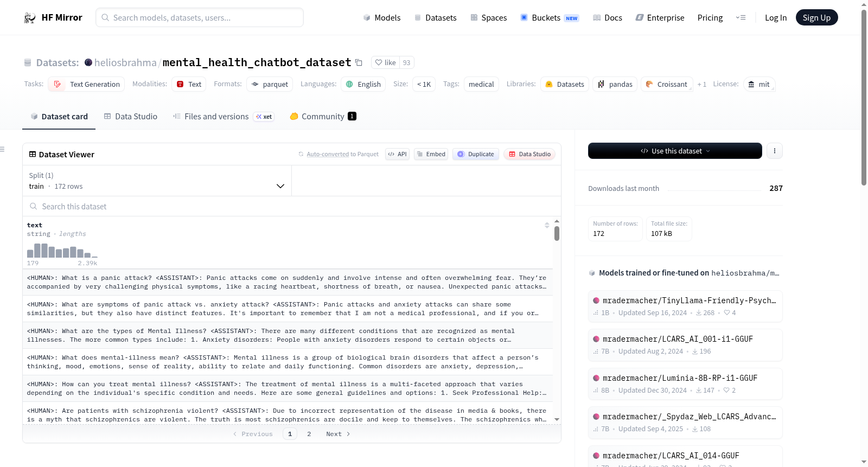Like the dataset with the heart button
This screenshot has width=868, height=467.
[x=386, y=62]
